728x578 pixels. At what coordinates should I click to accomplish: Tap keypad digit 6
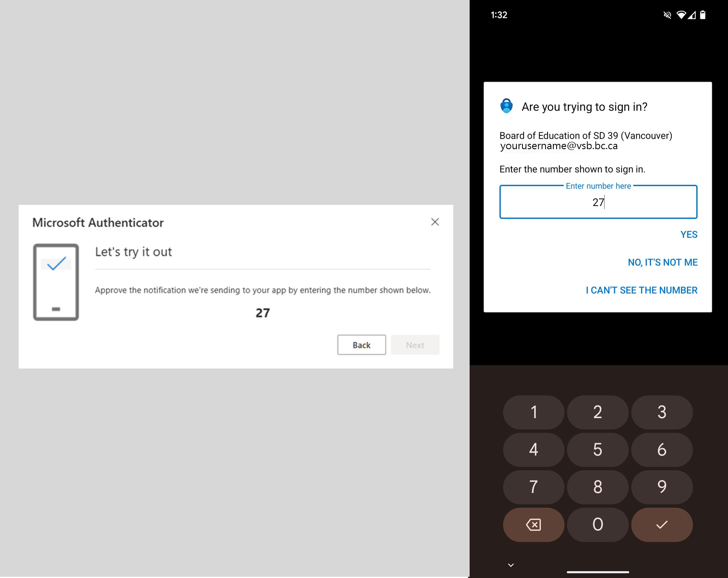pyautogui.click(x=662, y=450)
